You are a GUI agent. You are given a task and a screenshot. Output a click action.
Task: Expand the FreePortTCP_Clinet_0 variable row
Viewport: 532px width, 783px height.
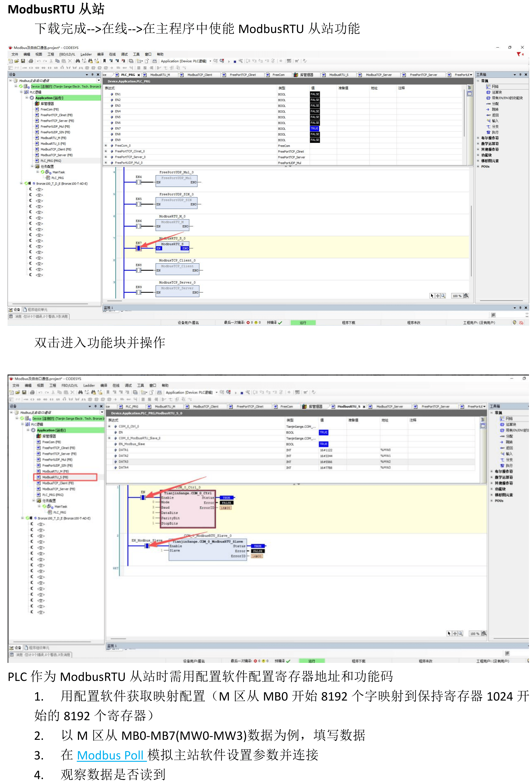(106, 152)
